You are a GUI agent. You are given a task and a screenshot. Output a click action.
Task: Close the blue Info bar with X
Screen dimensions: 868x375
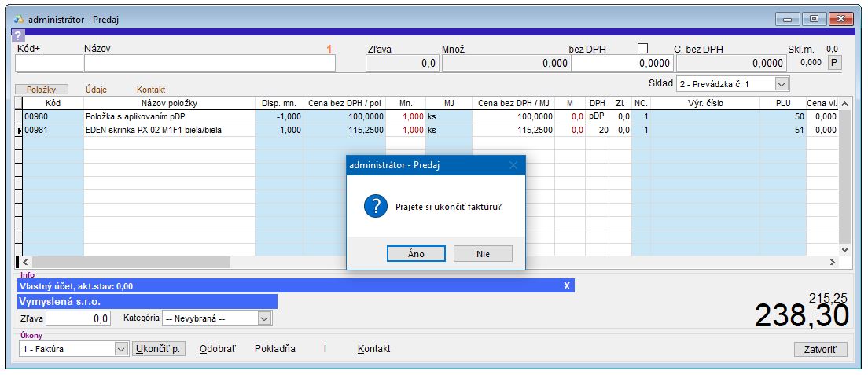tap(567, 286)
